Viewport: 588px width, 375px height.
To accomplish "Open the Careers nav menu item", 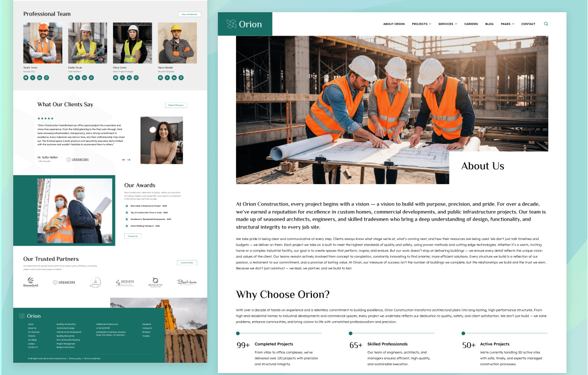I will click(x=471, y=24).
